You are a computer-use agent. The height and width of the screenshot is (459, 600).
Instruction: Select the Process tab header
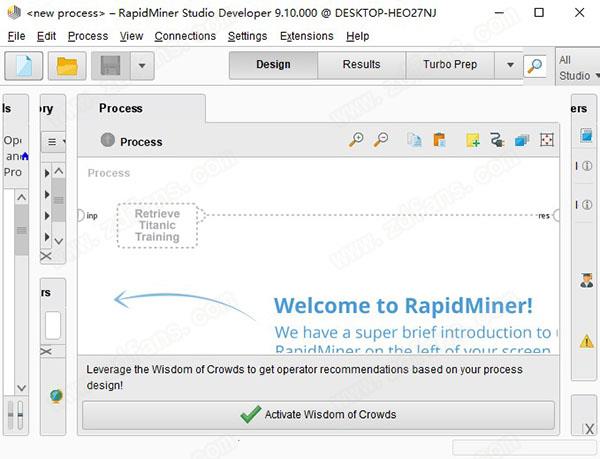(141, 109)
